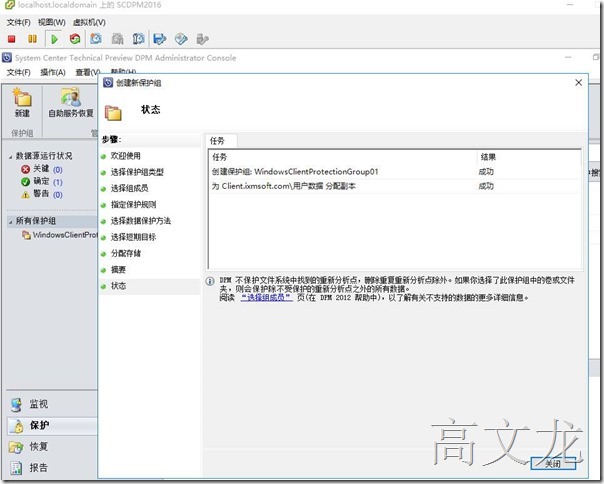Select the 创建保护组 WindowsClientProtectionGroup01 row

point(395,172)
